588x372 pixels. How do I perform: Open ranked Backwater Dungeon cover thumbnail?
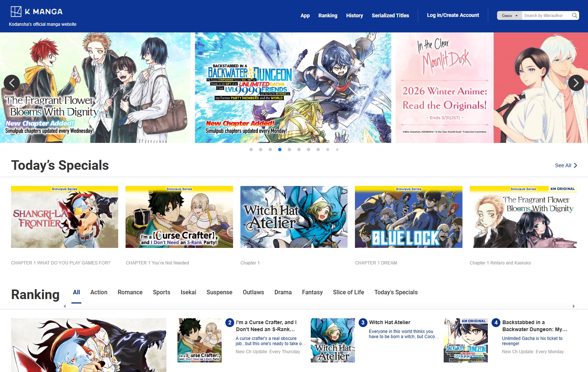click(466, 340)
